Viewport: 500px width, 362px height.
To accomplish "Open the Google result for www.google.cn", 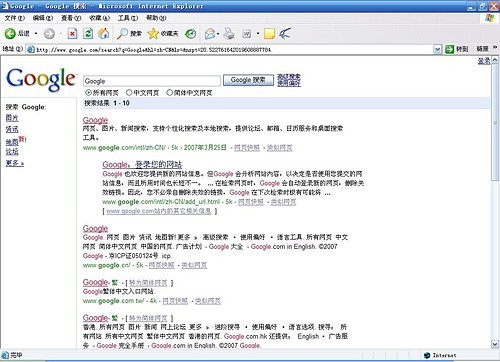I will [95, 229].
